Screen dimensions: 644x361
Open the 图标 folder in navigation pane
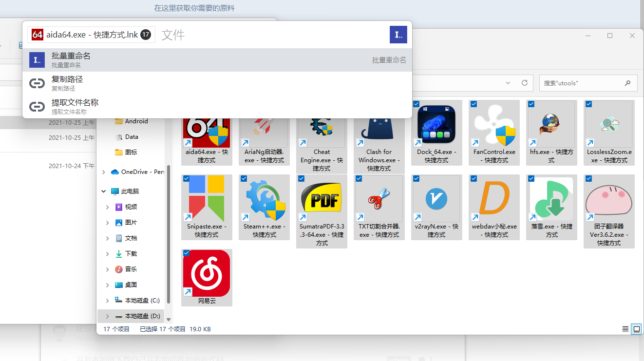tap(126, 152)
